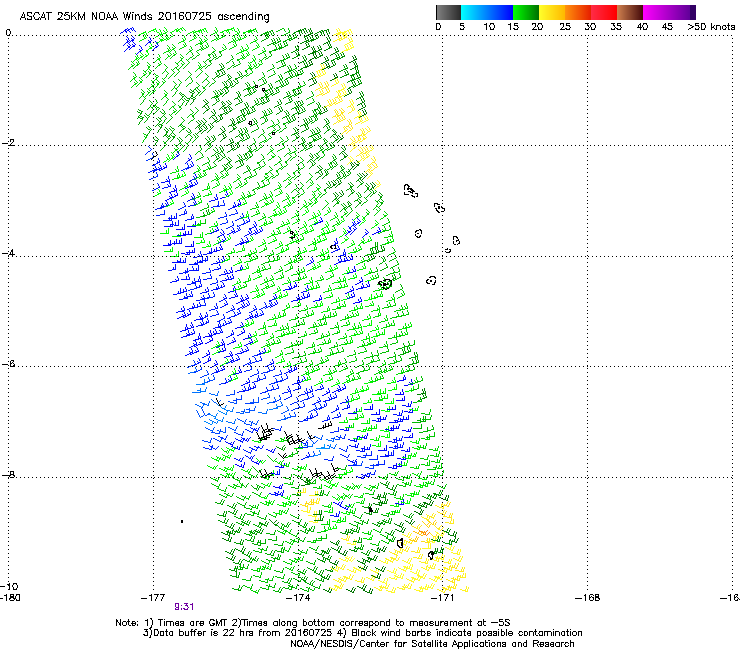Click the '-6' latitude axis label
Image resolution: width=740 pixels, height=650 pixels.
coord(8,364)
